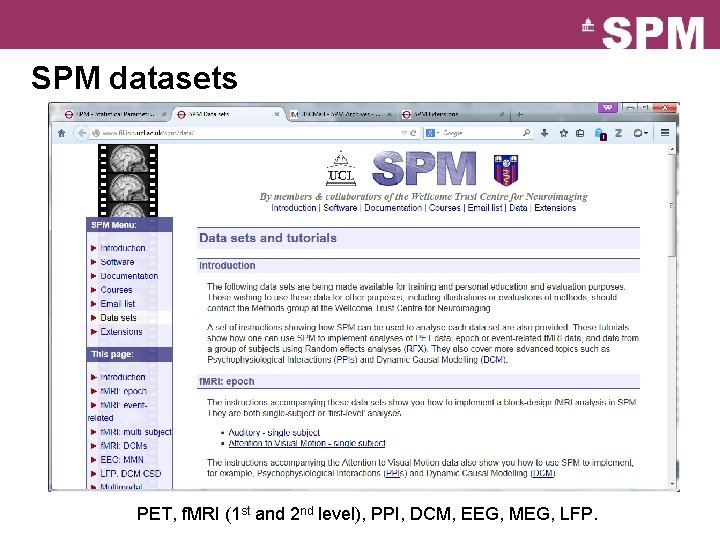
Task: Click the address bar URL field
Action: click(246, 133)
